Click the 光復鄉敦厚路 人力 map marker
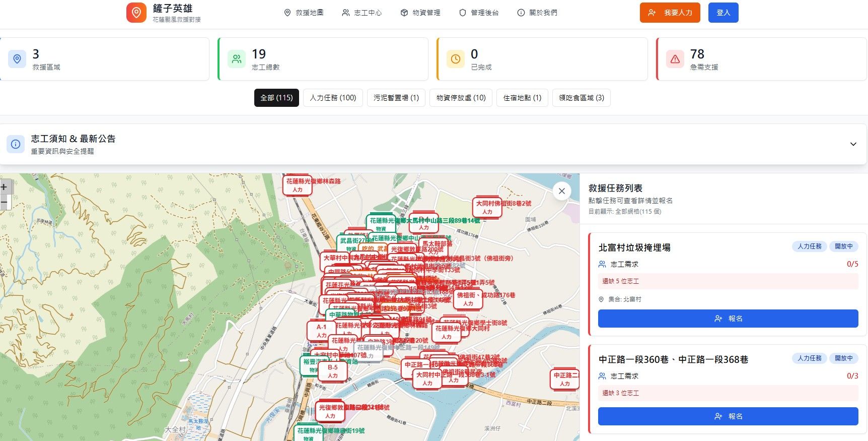Image resolution: width=868 pixels, height=441 pixels. (x=330, y=412)
